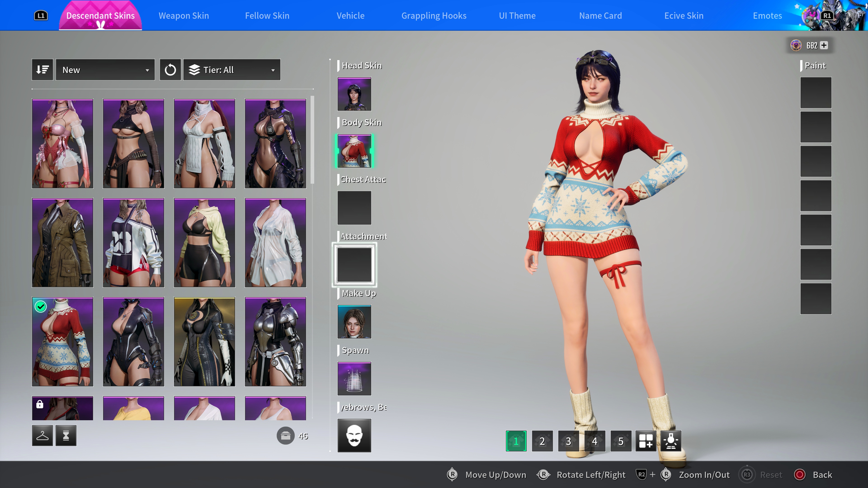Screen dimensions: 868x488
Task: Select the checked red sweater skin
Action: 63,342
